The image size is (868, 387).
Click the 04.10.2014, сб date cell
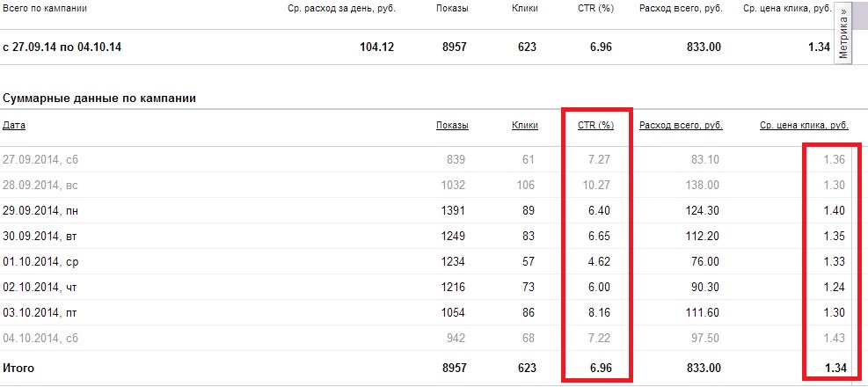coord(40,338)
